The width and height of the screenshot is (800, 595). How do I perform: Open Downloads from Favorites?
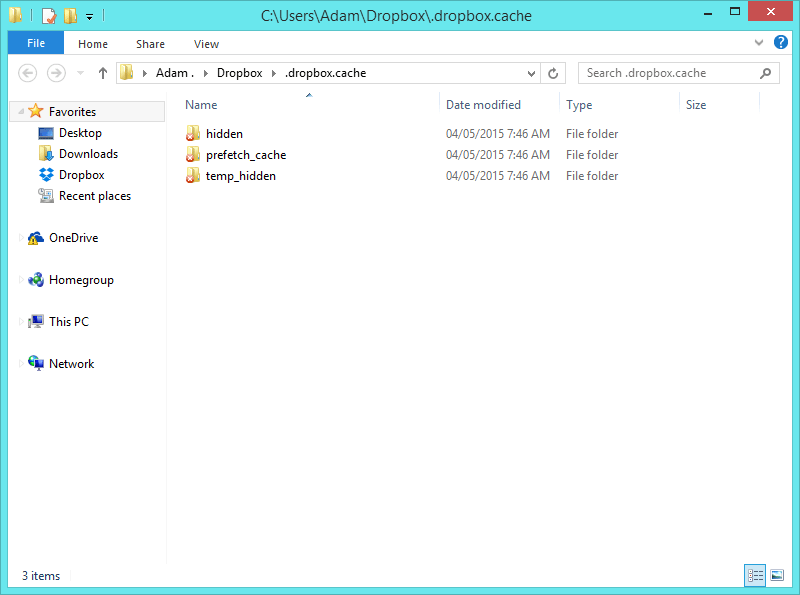(x=88, y=154)
